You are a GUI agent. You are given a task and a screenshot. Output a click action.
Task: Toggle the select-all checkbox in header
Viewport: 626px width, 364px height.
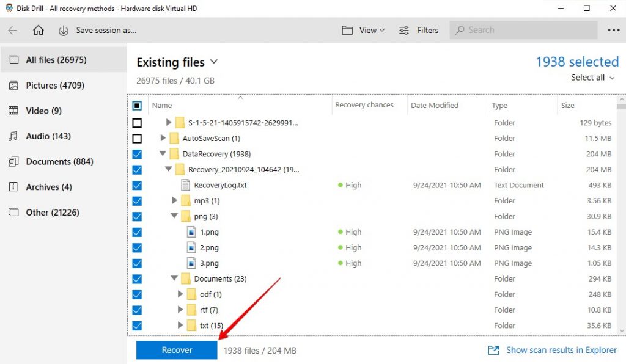tap(136, 104)
